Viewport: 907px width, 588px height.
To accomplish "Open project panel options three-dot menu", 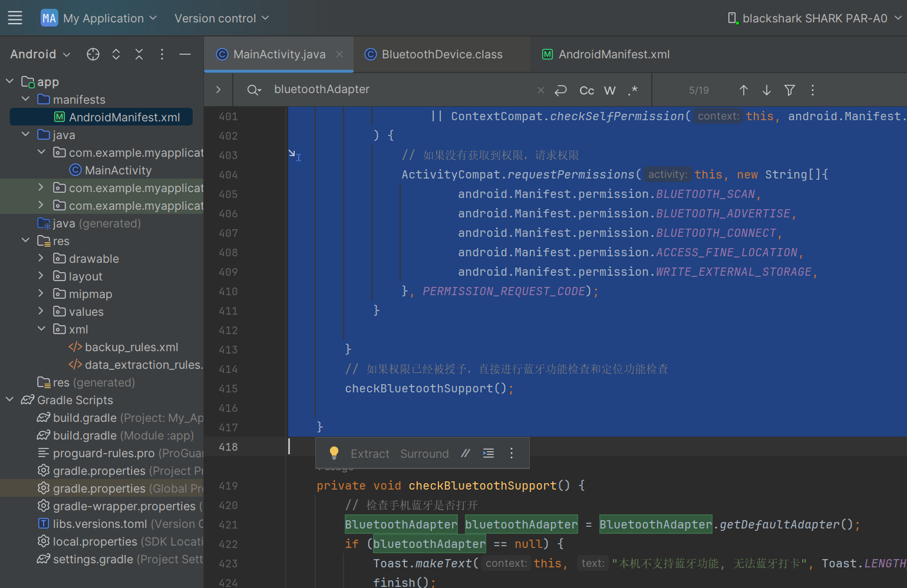I will [162, 54].
